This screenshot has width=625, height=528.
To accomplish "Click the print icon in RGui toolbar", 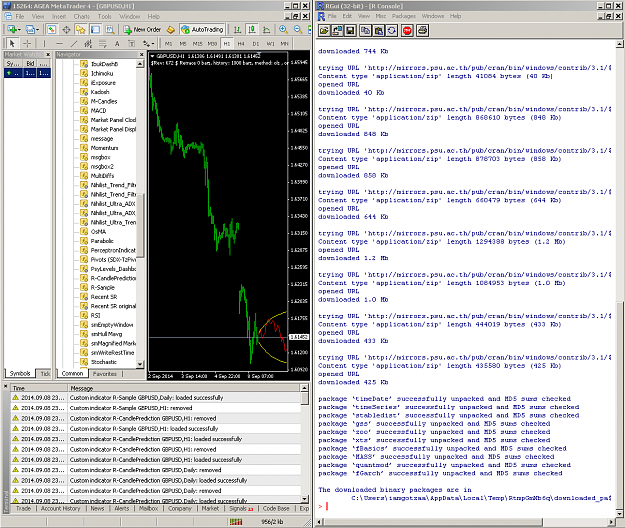I will [x=423, y=30].
